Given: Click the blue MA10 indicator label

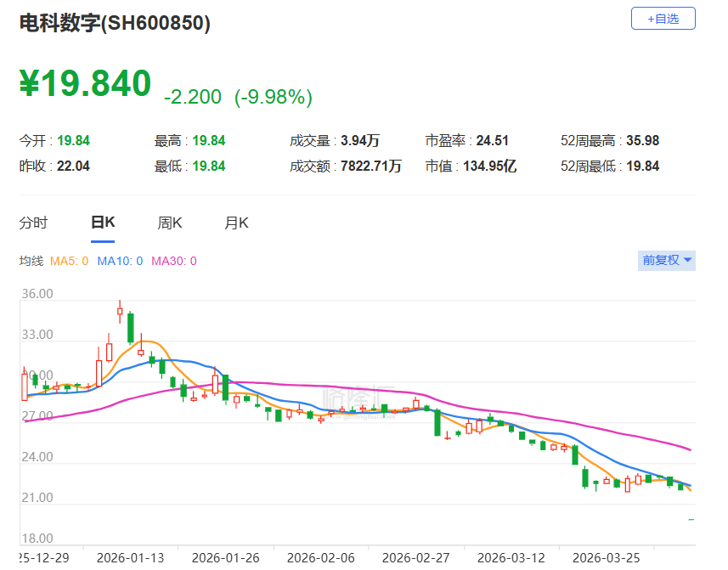Looking at the screenshot, I should point(120,261).
